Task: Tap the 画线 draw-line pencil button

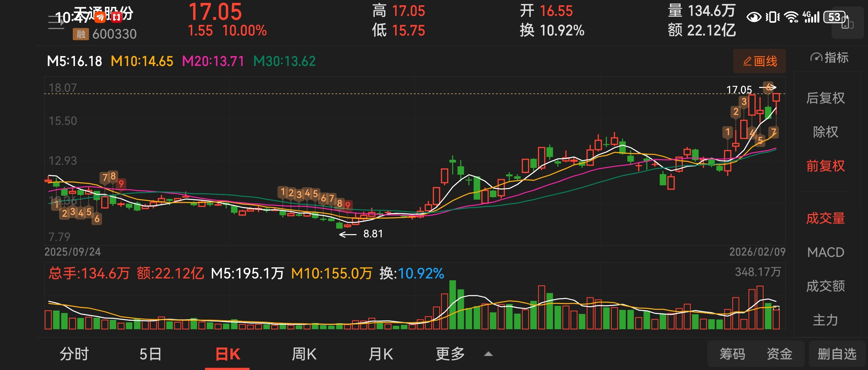Action: coord(759,61)
